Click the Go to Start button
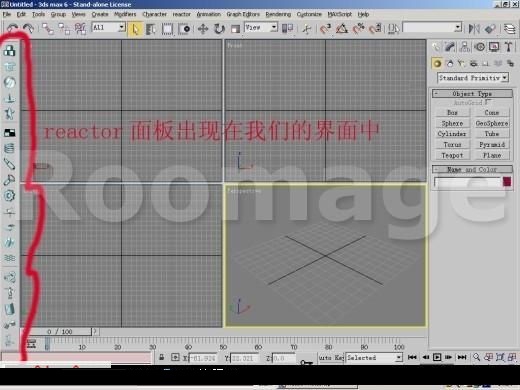The image size is (520, 390). coord(412,357)
